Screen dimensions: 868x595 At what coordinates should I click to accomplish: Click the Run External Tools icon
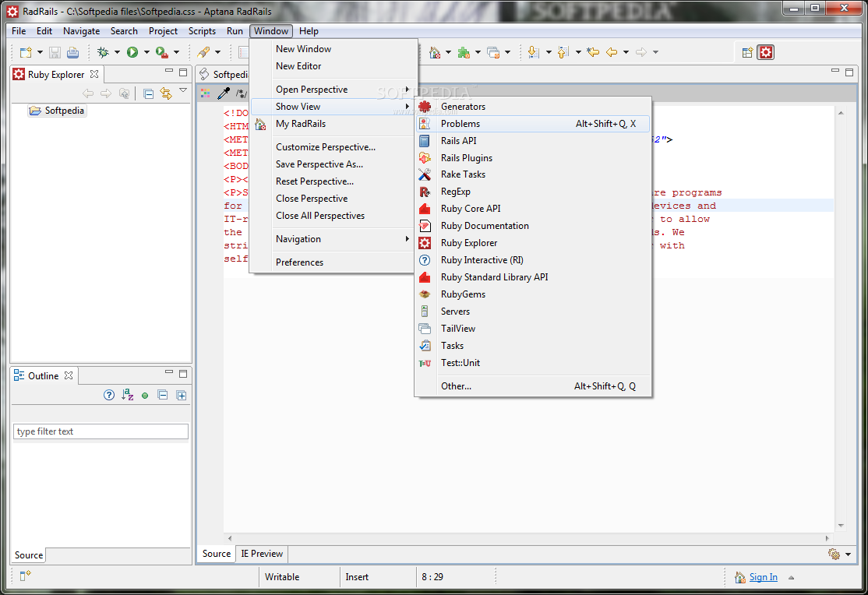coord(161,52)
